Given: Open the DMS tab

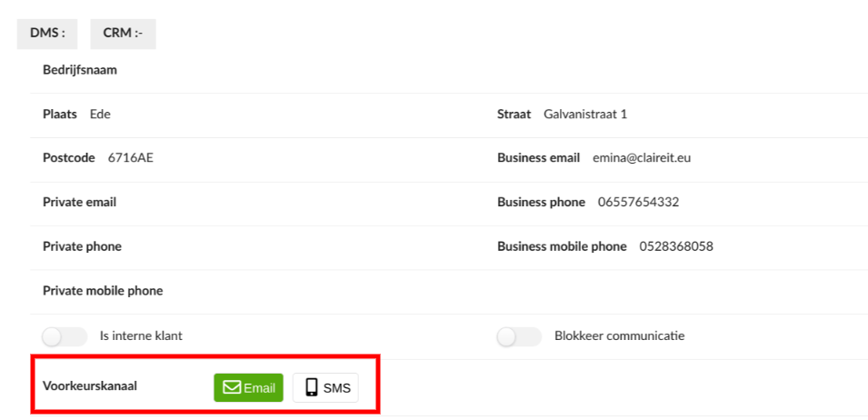Looking at the screenshot, I should tap(47, 33).
